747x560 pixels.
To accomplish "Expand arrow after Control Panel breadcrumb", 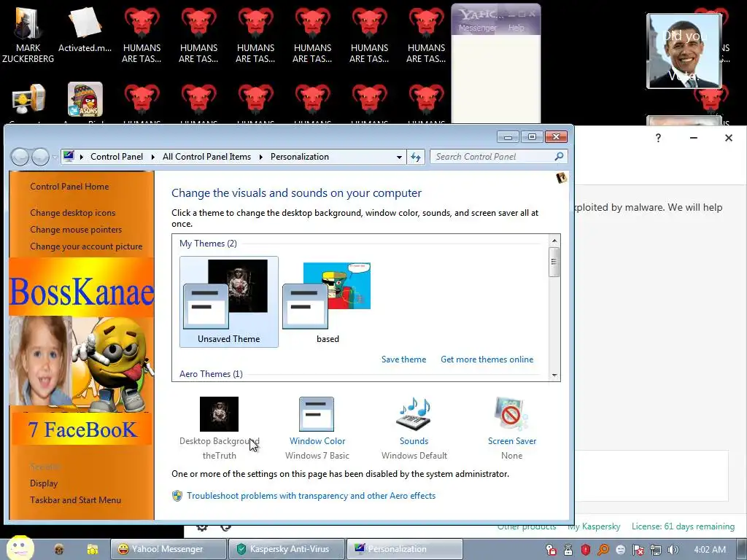I will click(x=153, y=157).
